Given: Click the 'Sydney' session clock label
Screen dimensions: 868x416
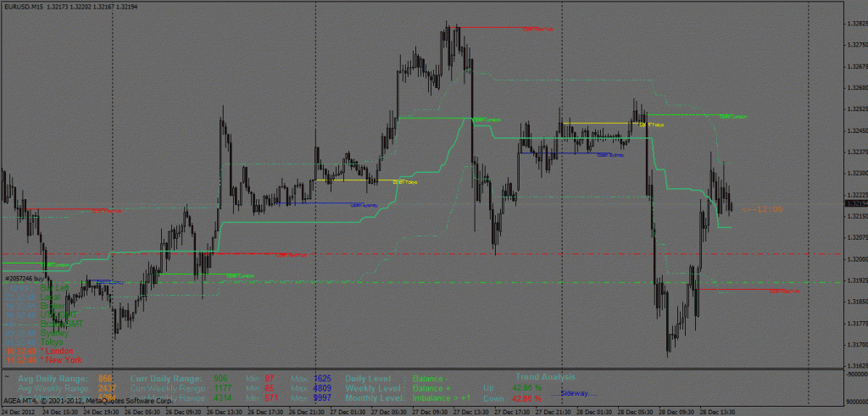Looking at the screenshot, I should click(x=54, y=333).
